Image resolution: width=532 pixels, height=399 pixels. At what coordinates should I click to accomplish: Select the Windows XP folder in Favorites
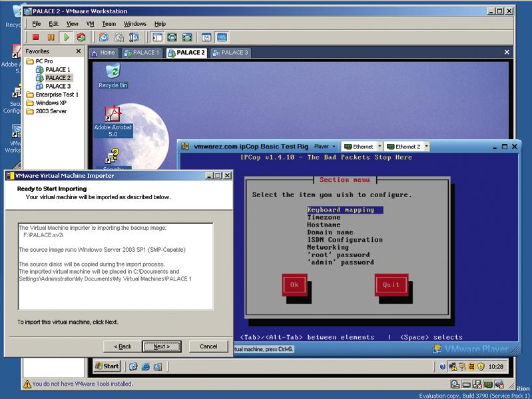click(x=47, y=103)
